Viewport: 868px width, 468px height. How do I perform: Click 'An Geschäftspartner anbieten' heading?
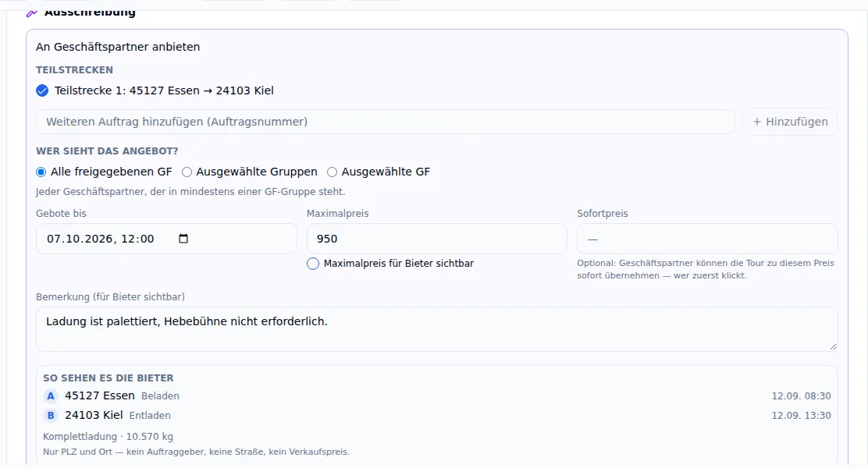(x=118, y=47)
